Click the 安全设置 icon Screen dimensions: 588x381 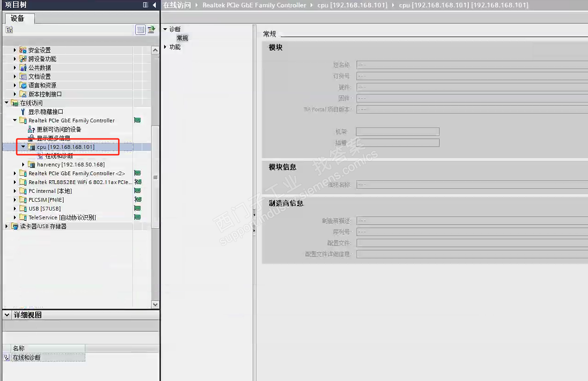[x=23, y=50]
